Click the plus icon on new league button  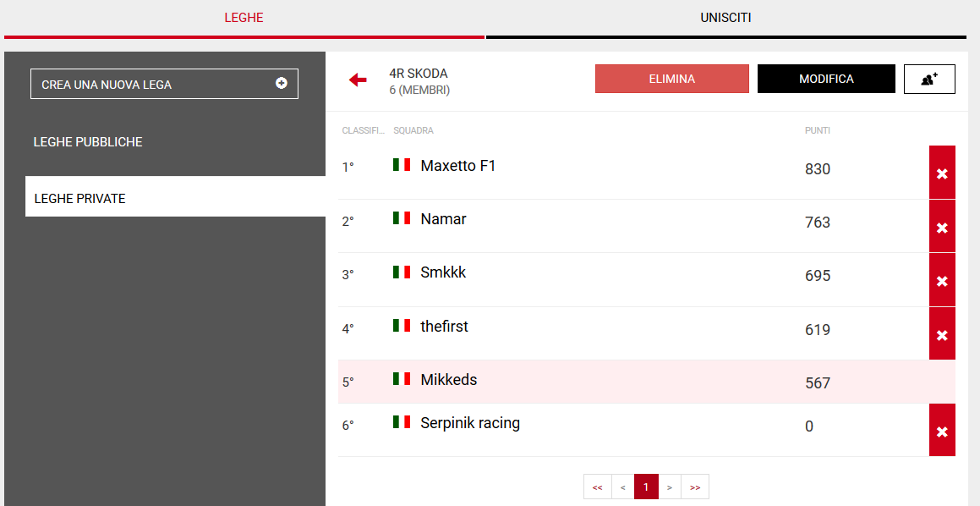[x=281, y=84]
